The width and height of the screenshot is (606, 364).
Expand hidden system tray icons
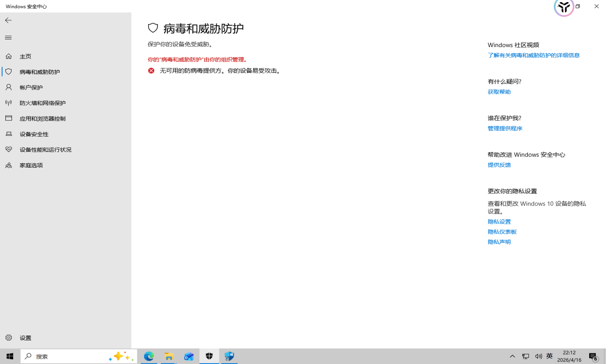coord(512,356)
